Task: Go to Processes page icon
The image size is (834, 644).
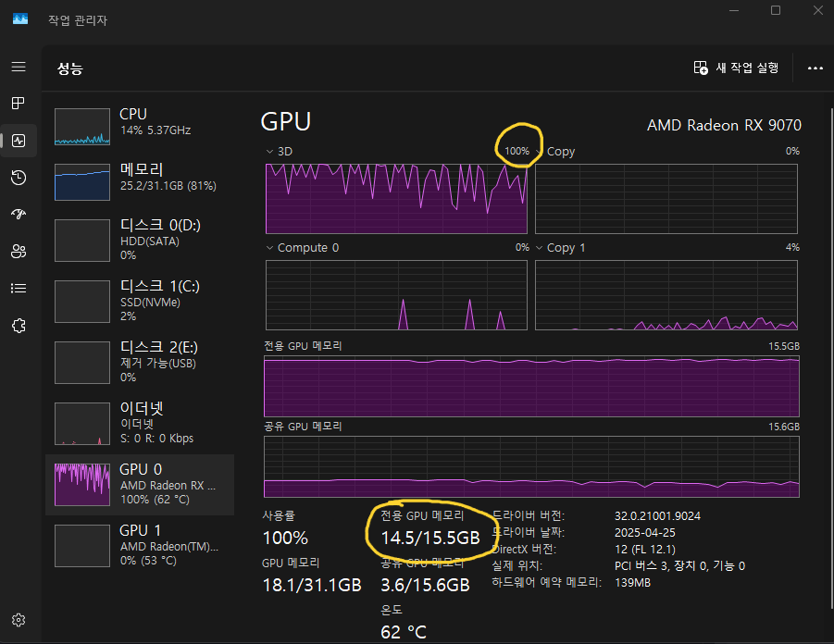Action: (x=19, y=103)
